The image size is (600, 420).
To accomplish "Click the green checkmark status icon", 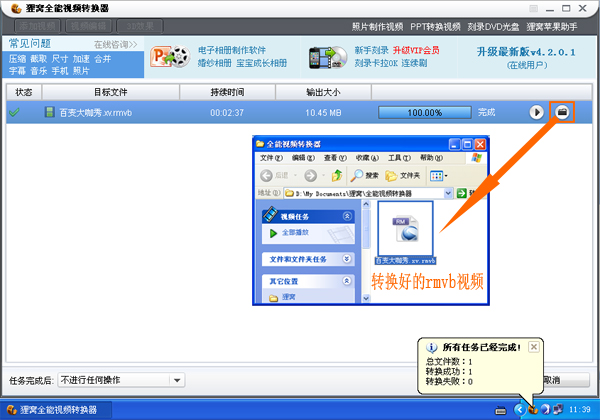I will click(x=14, y=112).
